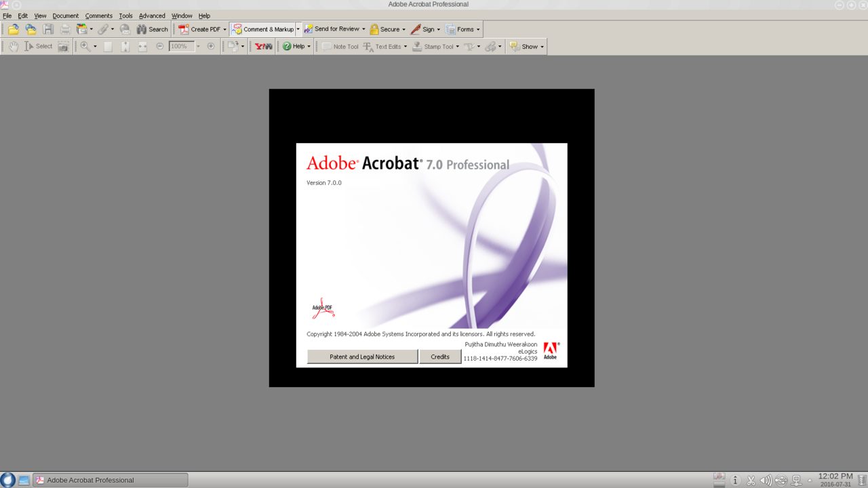Click the Attach file paperclip icon
The image size is (868, 488).
click(x=103, y=29)
